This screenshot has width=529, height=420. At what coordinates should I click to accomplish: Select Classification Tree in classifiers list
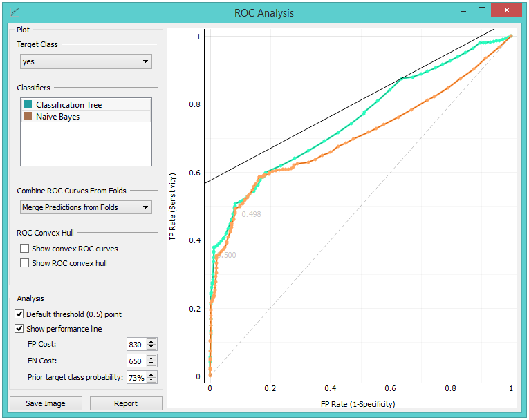click(69, 105)
